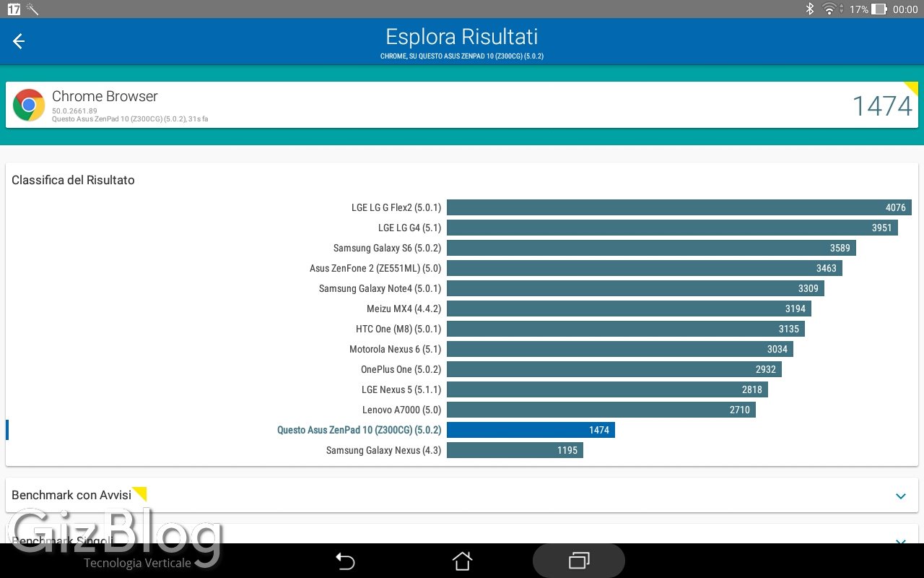This screenshot has width=924, height=578.
Task: Tap the label LGE LG G4 (5.1)
Action: pos(409,228)
